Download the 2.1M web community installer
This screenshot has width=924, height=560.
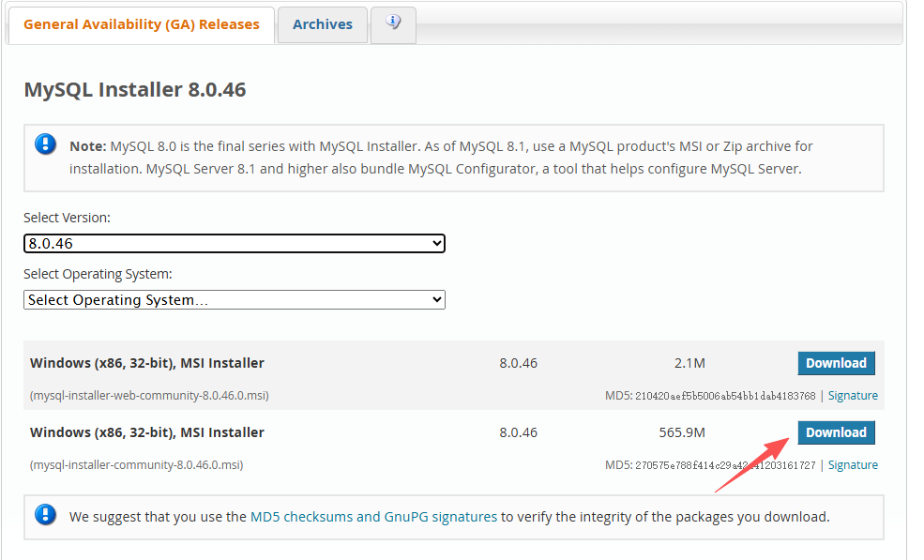click(x=836, y=363)
